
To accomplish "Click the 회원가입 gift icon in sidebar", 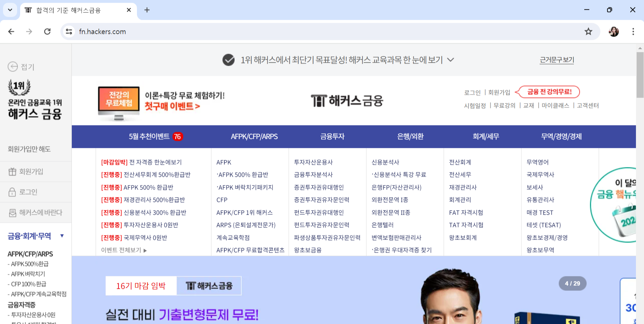I will (12, 172).
